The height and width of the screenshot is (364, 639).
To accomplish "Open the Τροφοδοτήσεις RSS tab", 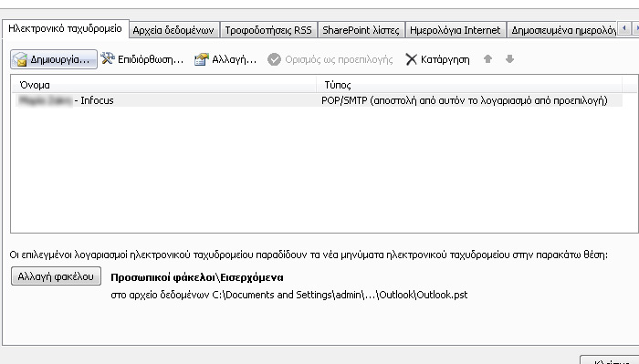I will [268, 30].
